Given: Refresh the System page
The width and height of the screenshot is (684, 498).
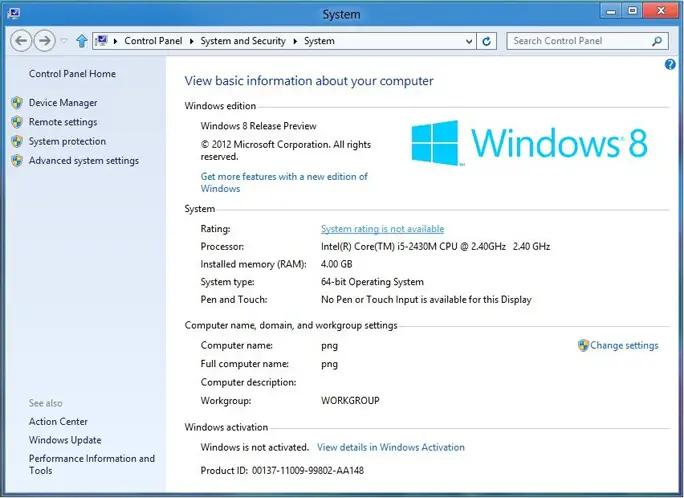Looking at the screenshot, I should 487,41.
